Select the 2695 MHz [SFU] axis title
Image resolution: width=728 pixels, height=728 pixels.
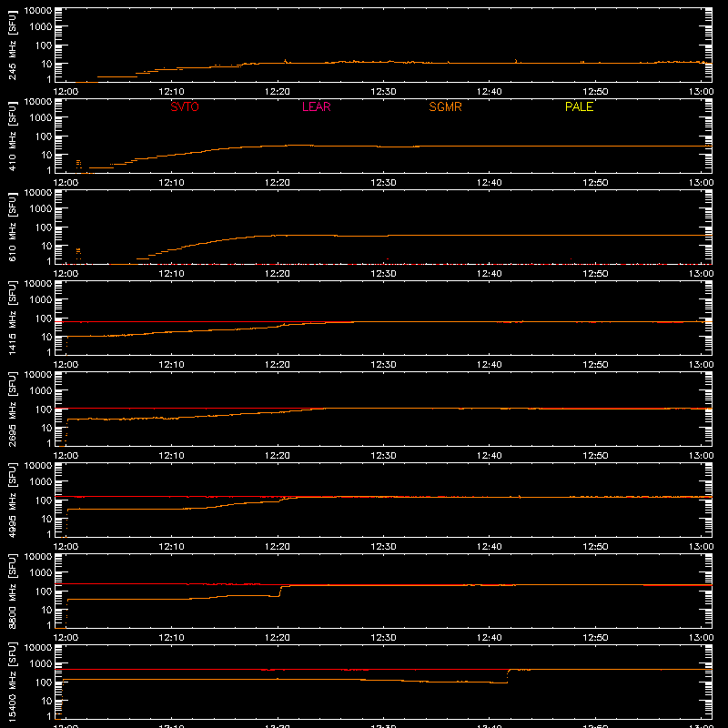coord(13,409)
